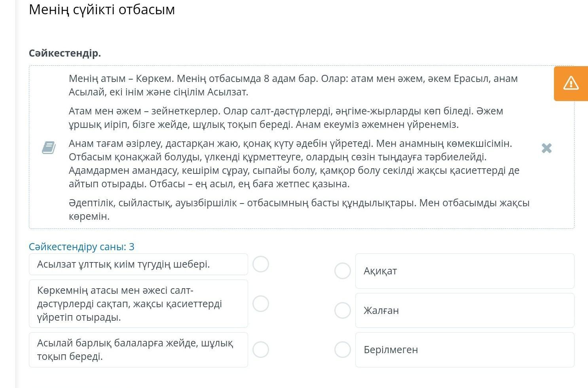Click the orange warning triangle icon

571,83
